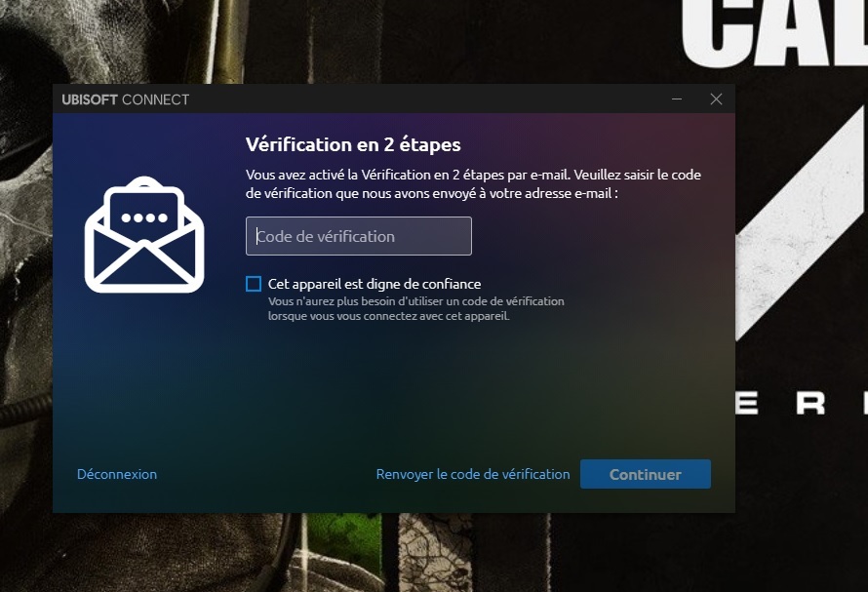Image resolution: width=868 pixels, height=592 pixels.
Task: Click the UBISOFT CONNECT title text
Action: coord(125,99)
